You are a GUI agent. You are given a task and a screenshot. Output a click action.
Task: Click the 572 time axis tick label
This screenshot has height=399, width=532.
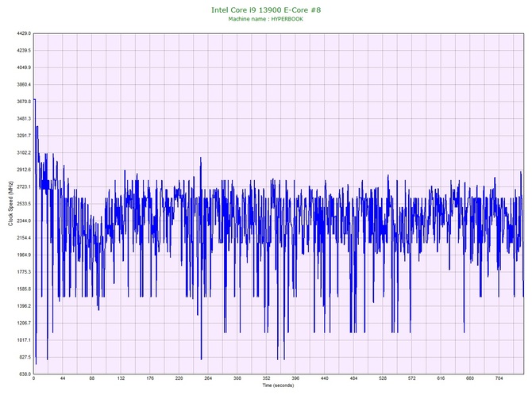coord(412,378)
